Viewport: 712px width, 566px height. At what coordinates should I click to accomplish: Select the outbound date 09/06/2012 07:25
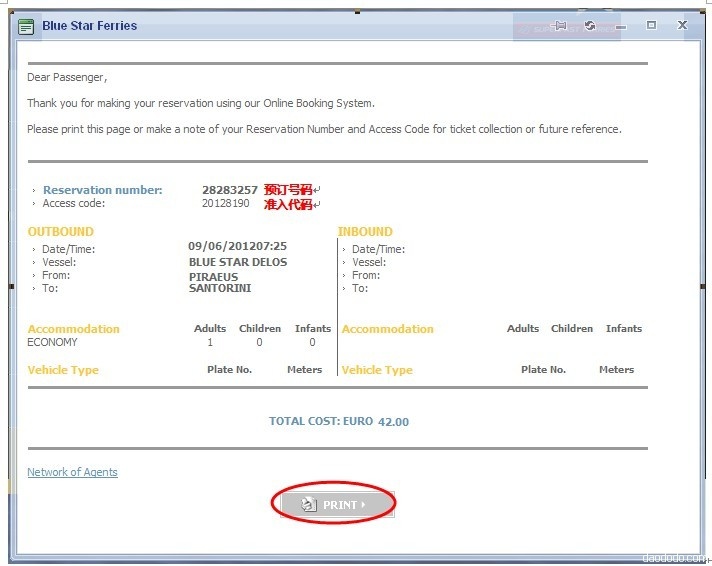coord(237,246)
